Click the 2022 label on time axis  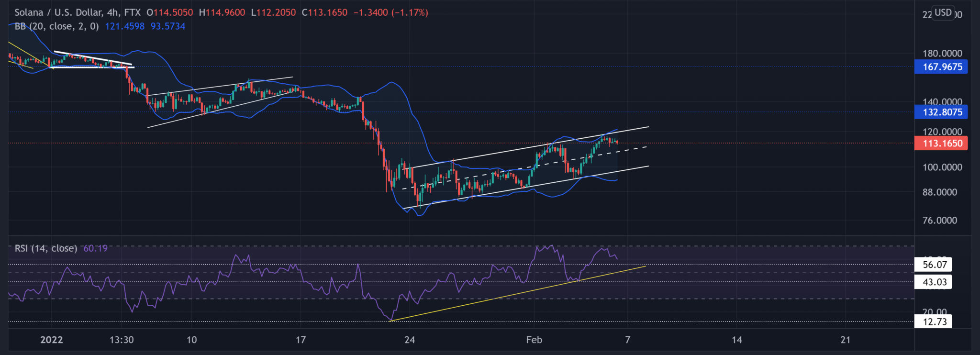pos(52,340)
